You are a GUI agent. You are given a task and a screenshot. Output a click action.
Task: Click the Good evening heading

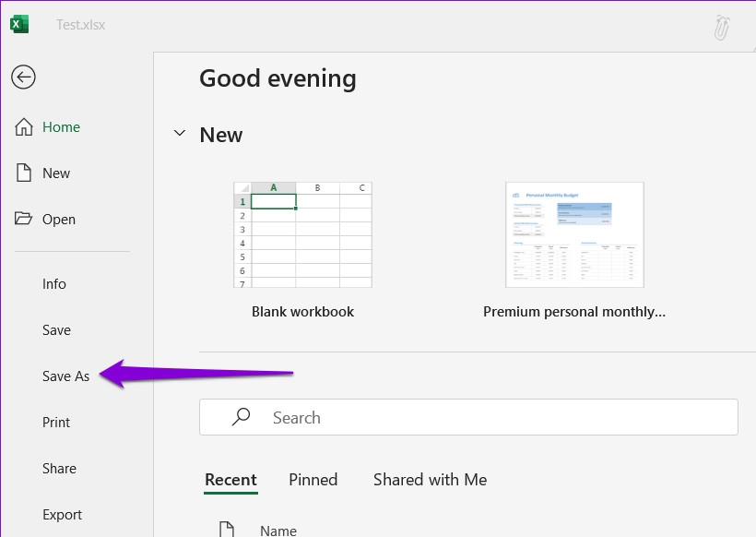[x=278, y=78]
